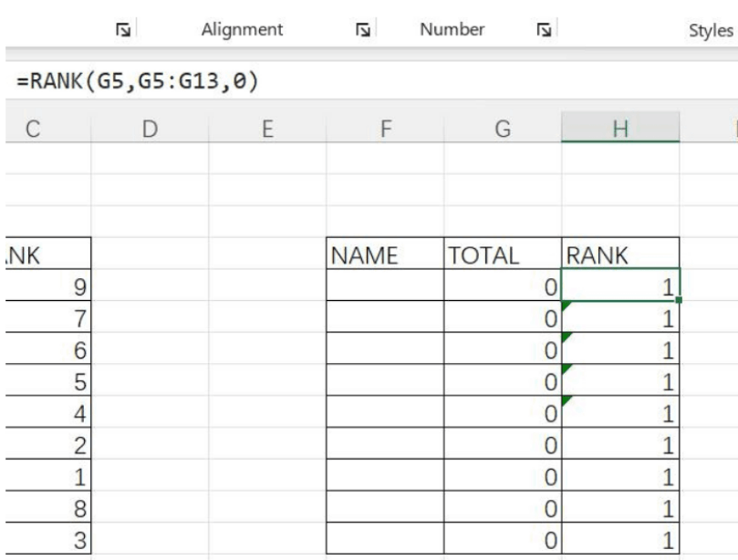Select column D header
Viewport: 738px width, 560px height.
click(150, 128)
